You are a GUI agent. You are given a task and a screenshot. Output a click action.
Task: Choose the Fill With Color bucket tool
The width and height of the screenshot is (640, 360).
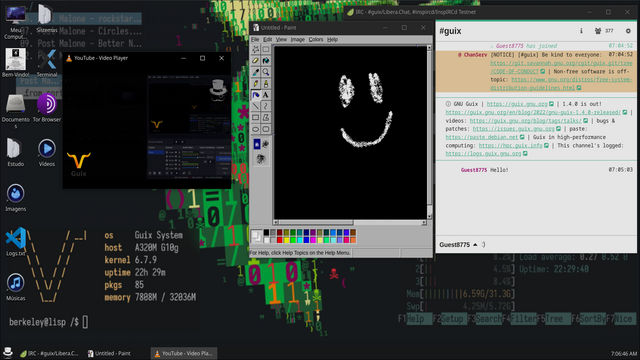tap(266, 61)
